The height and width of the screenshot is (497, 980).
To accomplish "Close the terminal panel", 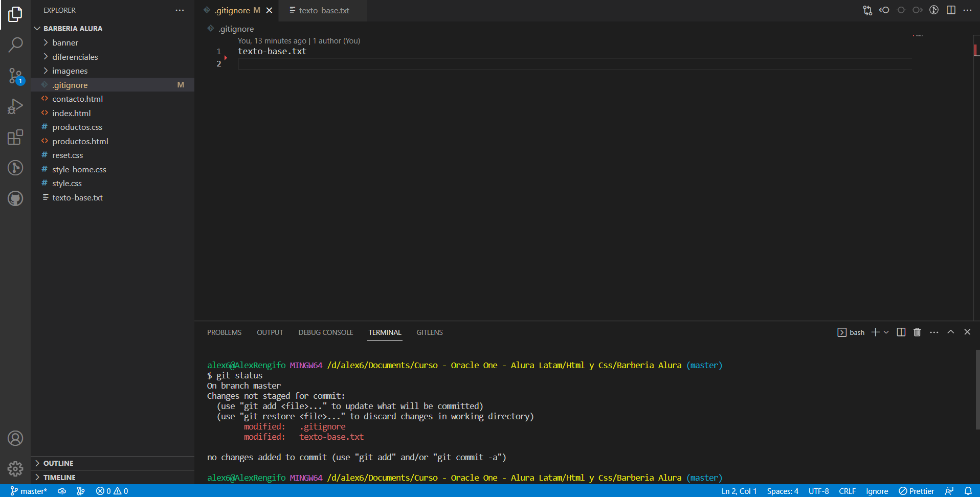I will [967, 332].
